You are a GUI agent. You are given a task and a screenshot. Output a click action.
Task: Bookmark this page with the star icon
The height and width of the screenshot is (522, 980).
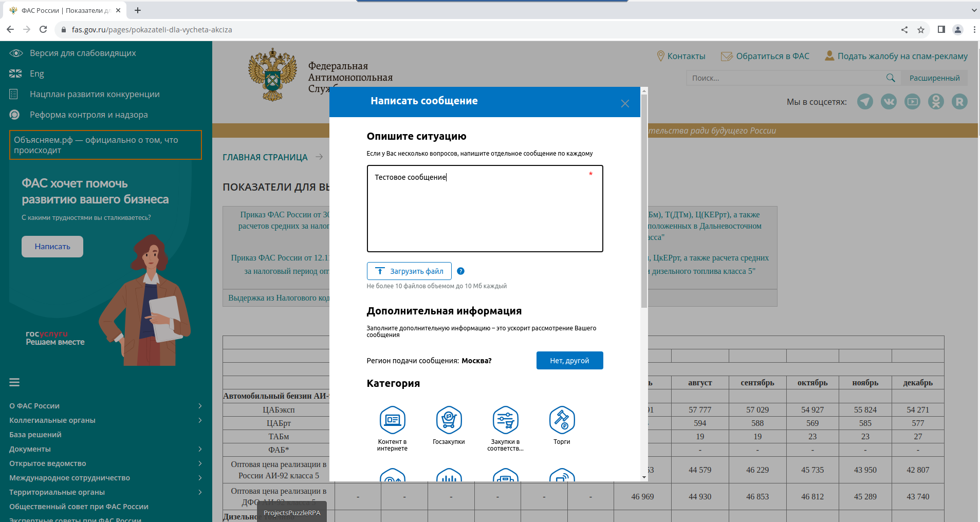tap(921, 30)
